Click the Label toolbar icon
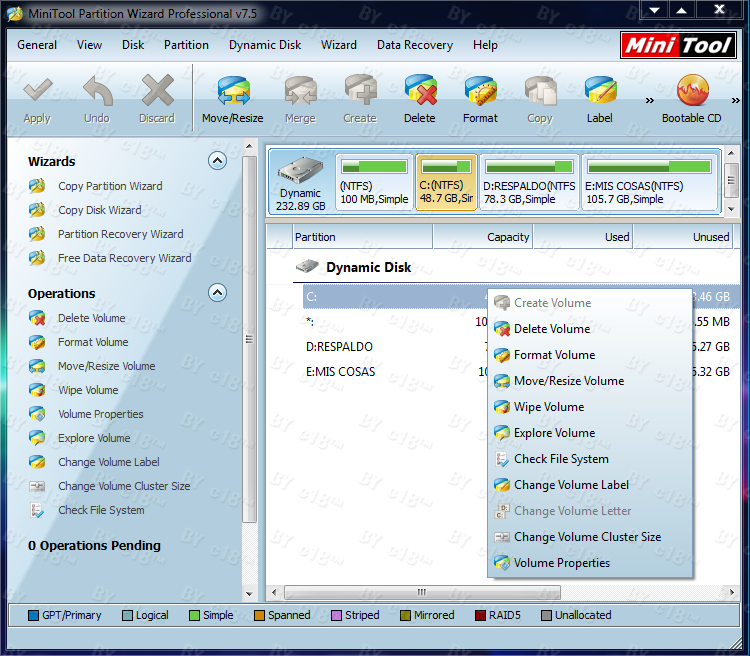Viewport: 750px width, 656px height. 600,90
